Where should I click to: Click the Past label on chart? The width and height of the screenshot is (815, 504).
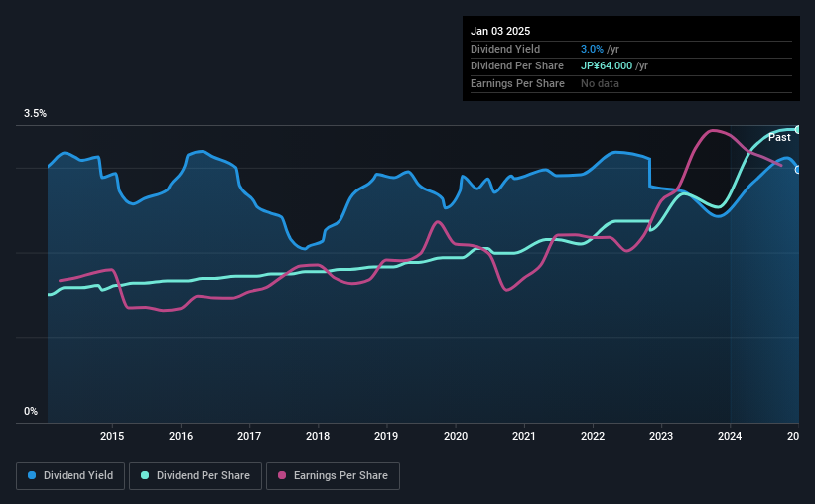[x=779, y=137]
